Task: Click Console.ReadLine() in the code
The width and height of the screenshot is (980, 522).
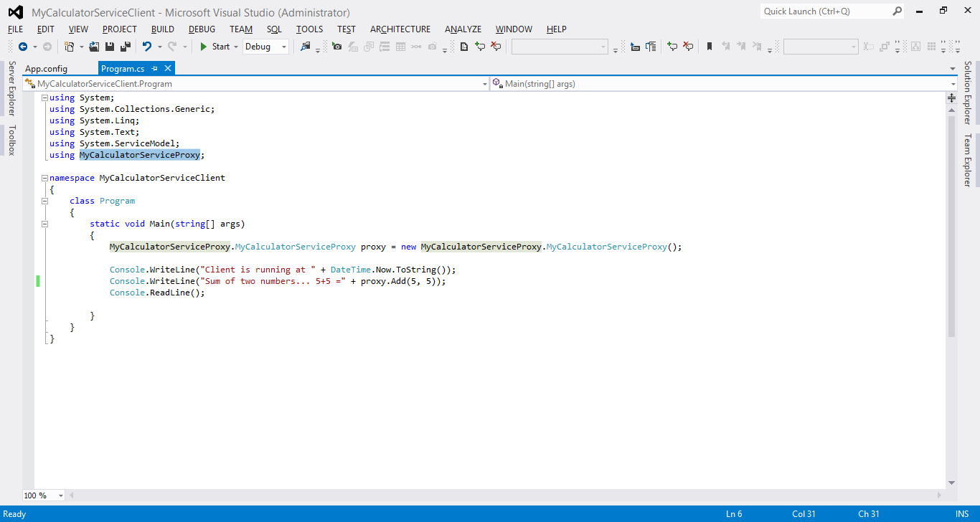Action: pos(157,293)
